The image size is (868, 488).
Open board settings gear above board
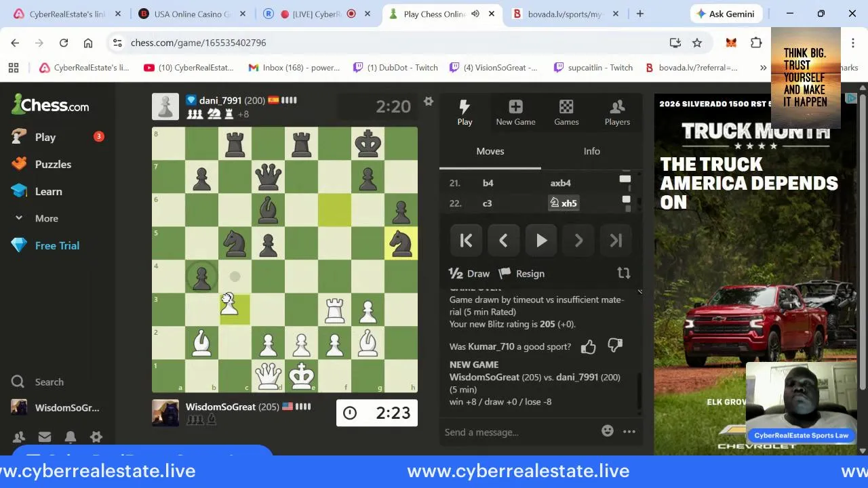tap(428, 102)
